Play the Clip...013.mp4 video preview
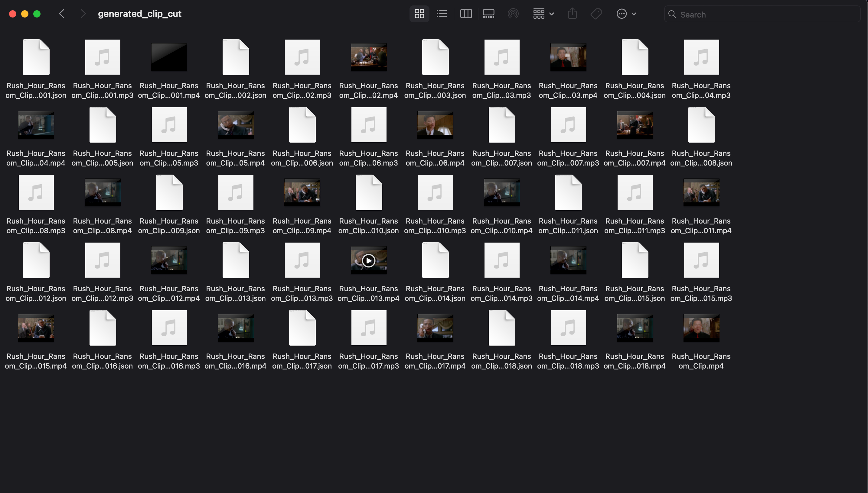Viewport: 868px width, 493px height. tap(368, 260)
